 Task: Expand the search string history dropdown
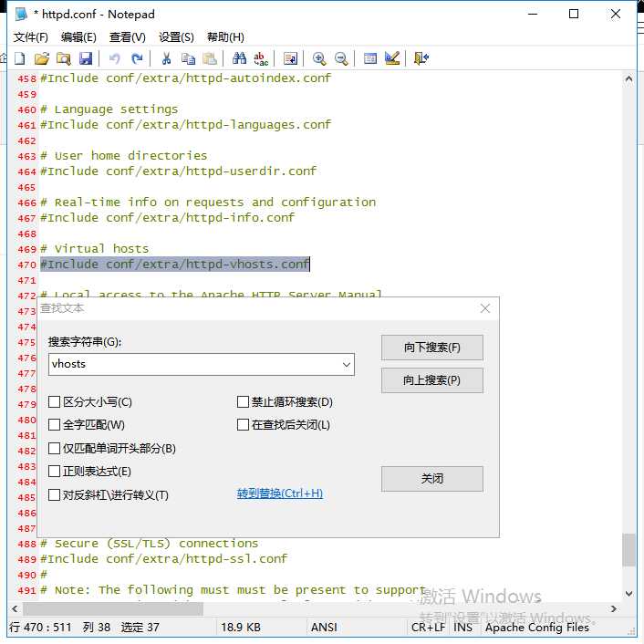click(347, 364)
